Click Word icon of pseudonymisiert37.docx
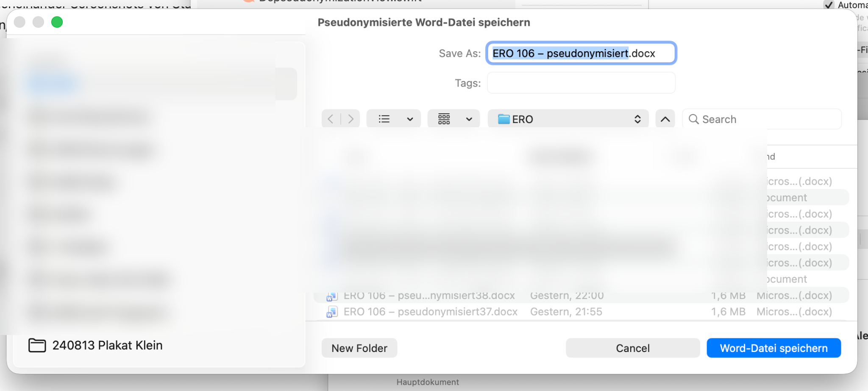Screen dimensions: 868x391 [332, 312]
